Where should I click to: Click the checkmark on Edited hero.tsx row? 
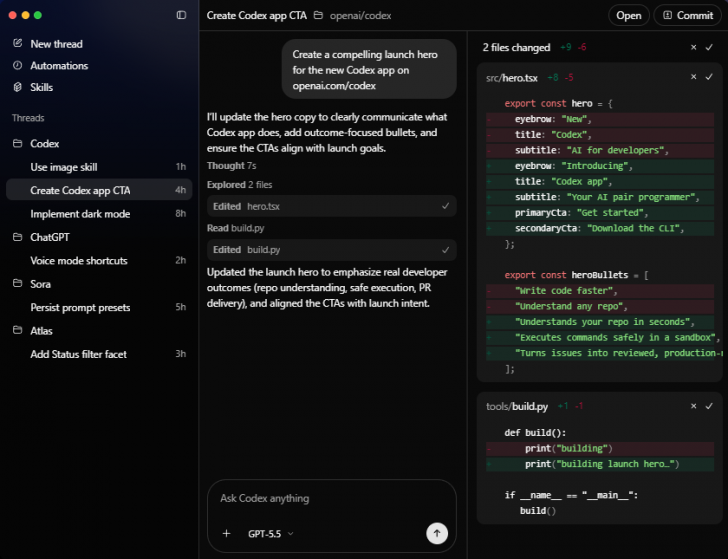(445, 206)
